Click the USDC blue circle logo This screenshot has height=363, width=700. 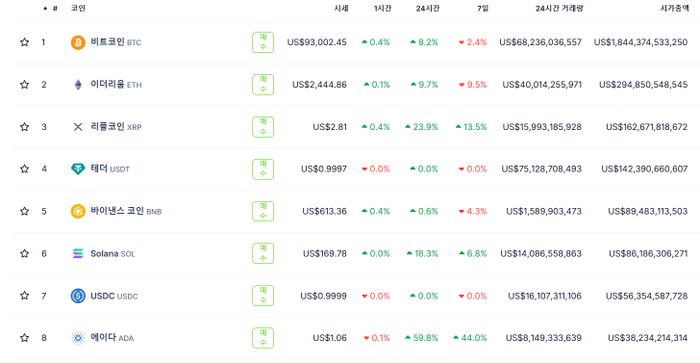pyautogui.click(x=78, y=296)
